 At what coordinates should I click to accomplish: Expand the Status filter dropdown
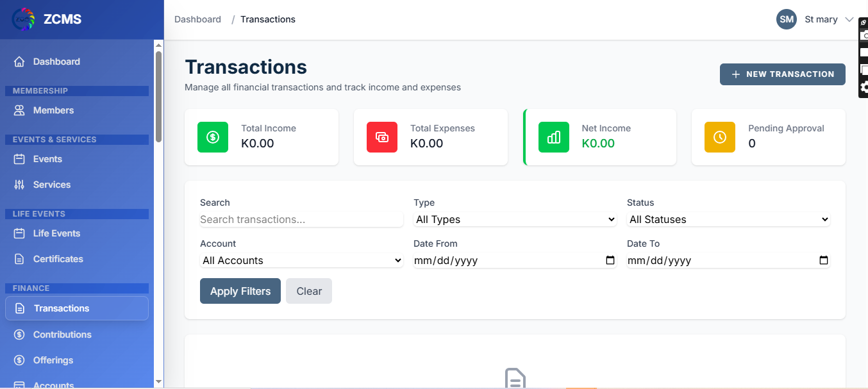728,219
